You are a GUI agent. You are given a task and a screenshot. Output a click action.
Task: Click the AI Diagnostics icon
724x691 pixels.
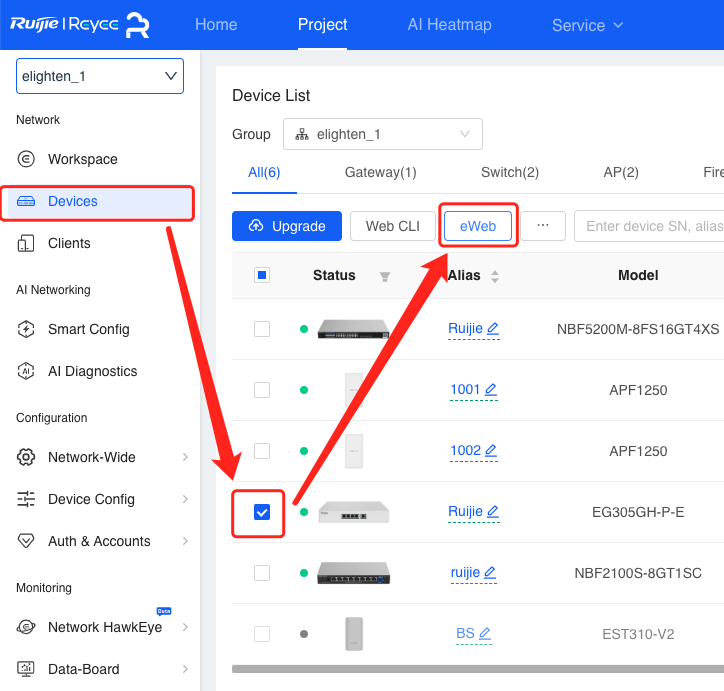pos(26,371)
